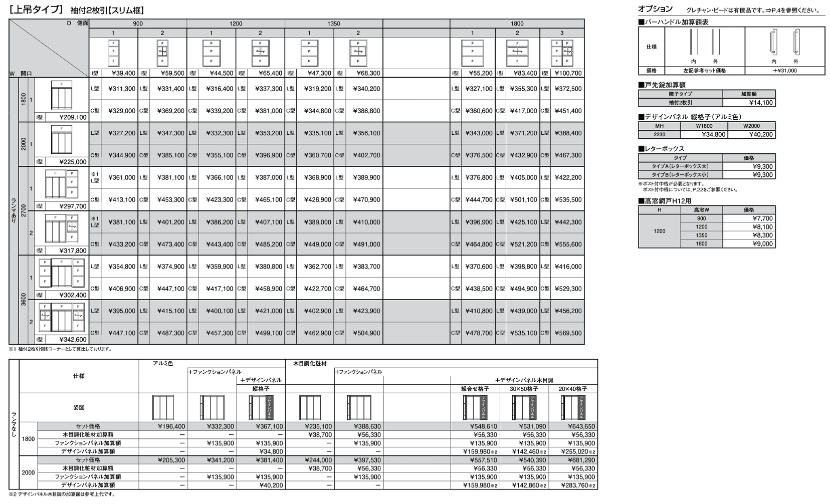Click the ※2 footnote at the page bottom
The image size is (830, 504).
pos(62,494)
